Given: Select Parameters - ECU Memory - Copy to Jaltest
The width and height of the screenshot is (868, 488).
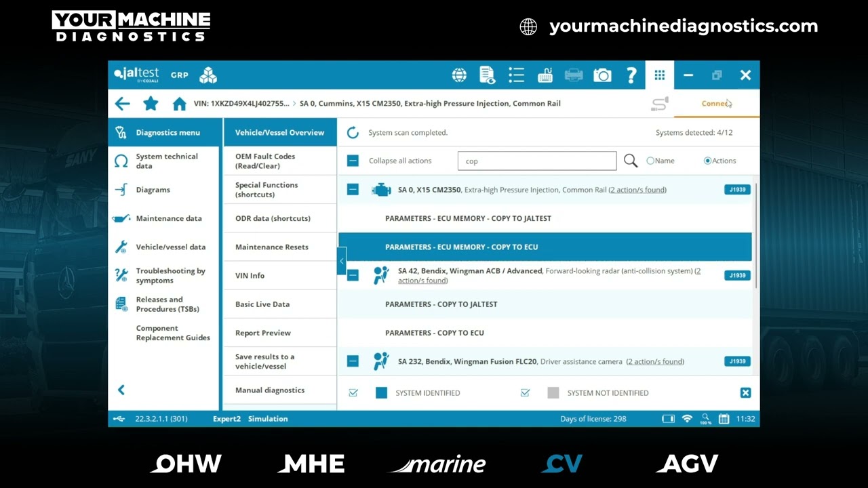Looking at the screenshot, I should (x=545, y=218).
